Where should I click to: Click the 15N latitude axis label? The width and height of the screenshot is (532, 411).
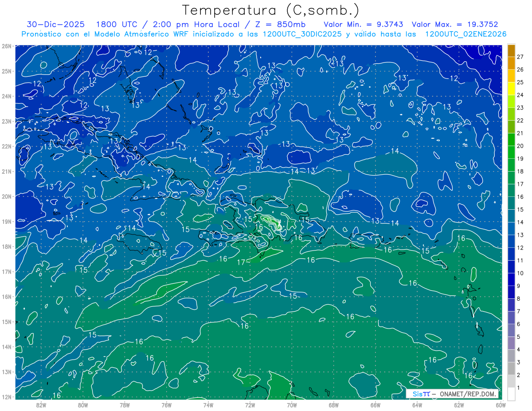(7, 321)
